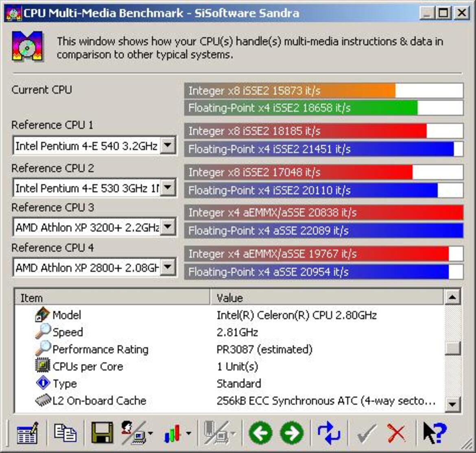Click the Floating-Point x4 aSSE 22089 bar
476x453 pixels.
[x=323, y=230]
